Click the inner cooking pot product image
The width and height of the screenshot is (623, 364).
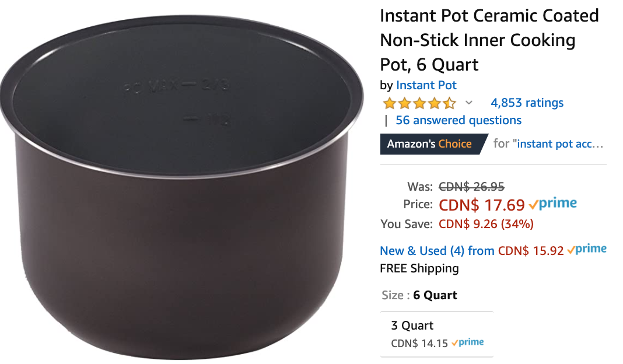click(182, 187)
